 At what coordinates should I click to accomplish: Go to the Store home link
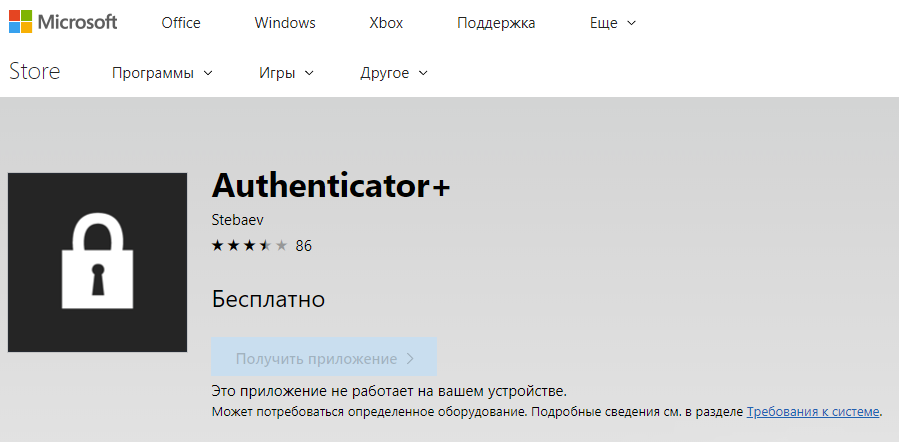pyautogui.click(x=34, y=72)
